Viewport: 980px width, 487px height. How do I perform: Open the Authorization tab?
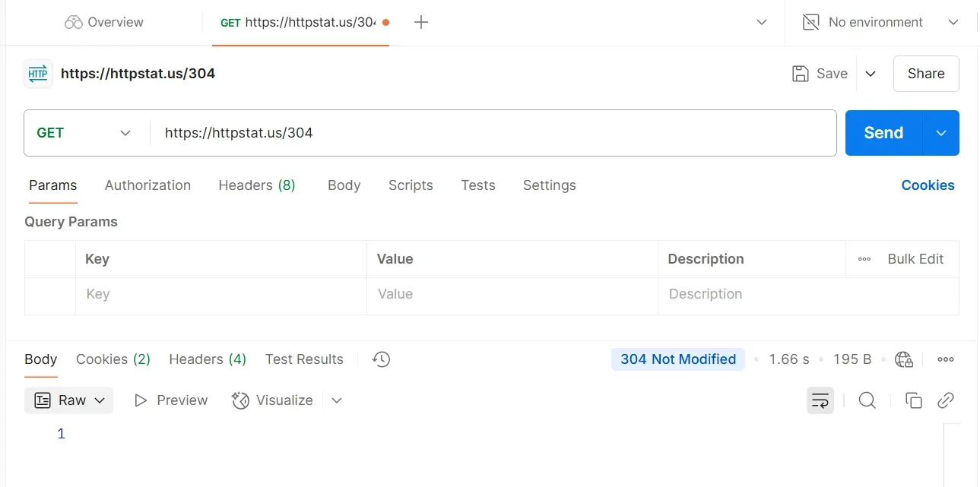click(147, 185)
